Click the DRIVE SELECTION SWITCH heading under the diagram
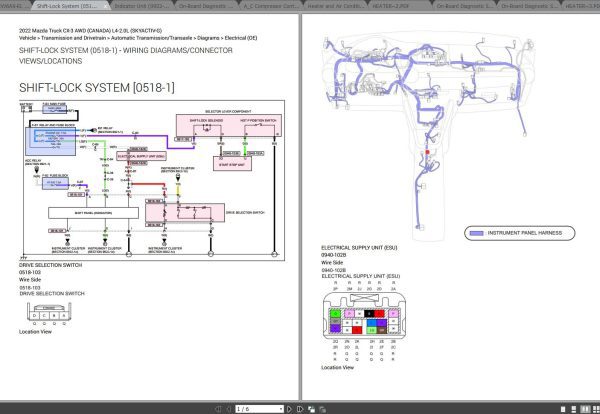The width and height of the screenshot is (600, 414). [x=51, y=265]
